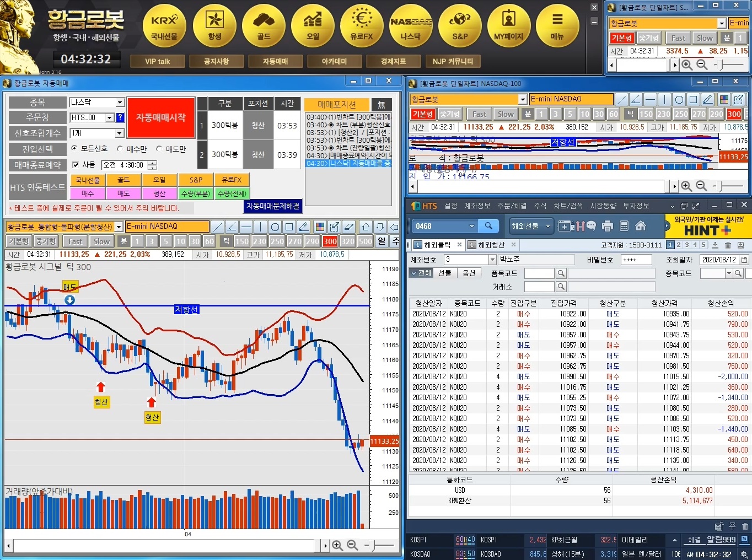Click the blue help question mark icon
The image size is (752, 560).
tap(120, 117)
